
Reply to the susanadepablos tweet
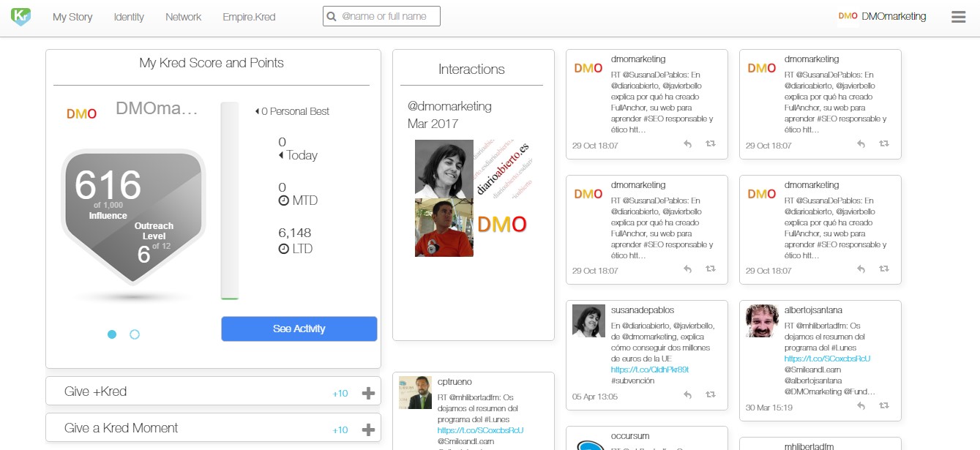(x=687, y=395)
